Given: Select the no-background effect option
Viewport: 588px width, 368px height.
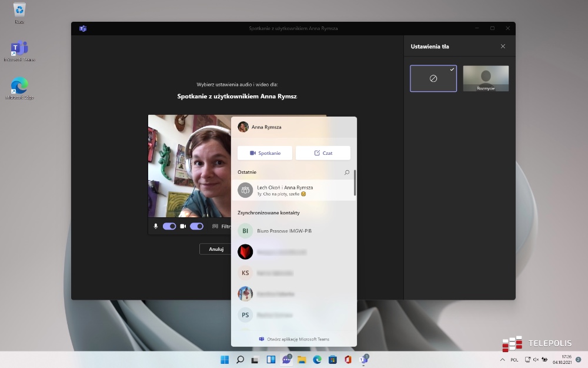Looking at the screenshot, I should (x=433, y=78).
